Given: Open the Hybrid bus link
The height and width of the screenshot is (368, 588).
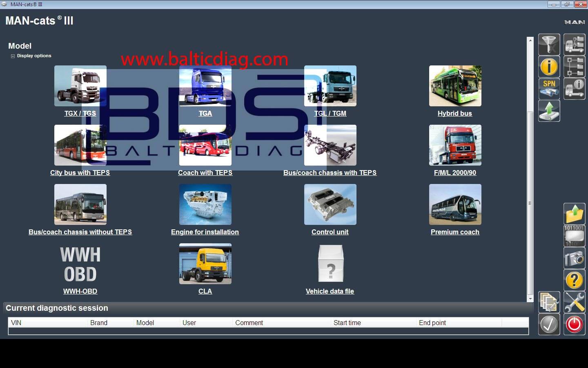Looking at the screenshot, I should [455, 113].
